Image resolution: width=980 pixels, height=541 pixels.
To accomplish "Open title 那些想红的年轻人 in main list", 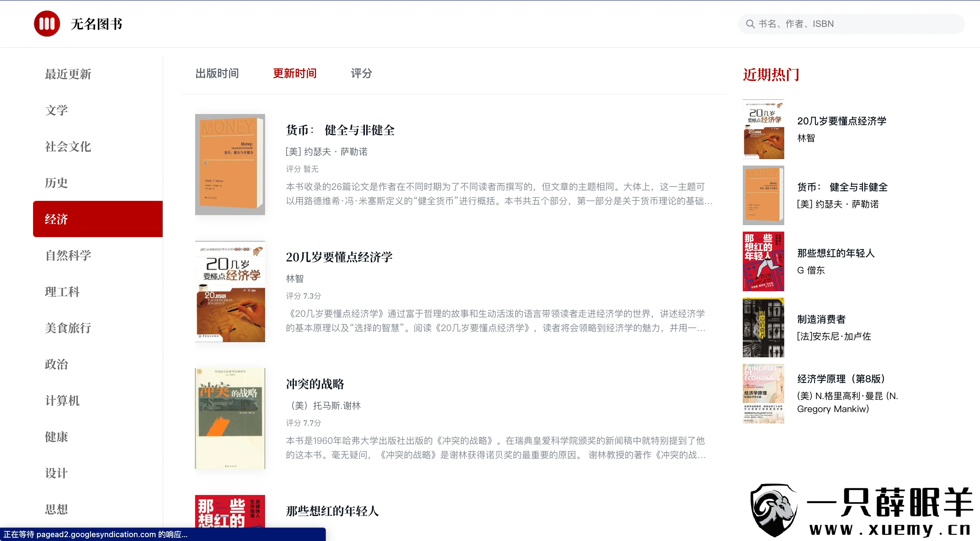I will pos(332,511).
